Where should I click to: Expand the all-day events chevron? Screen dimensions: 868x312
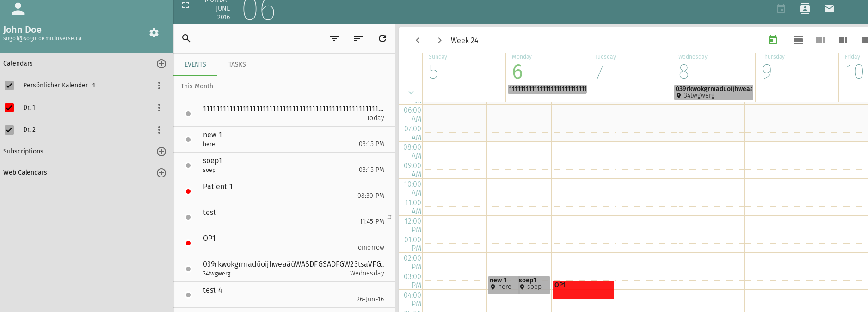coord(411,92)
